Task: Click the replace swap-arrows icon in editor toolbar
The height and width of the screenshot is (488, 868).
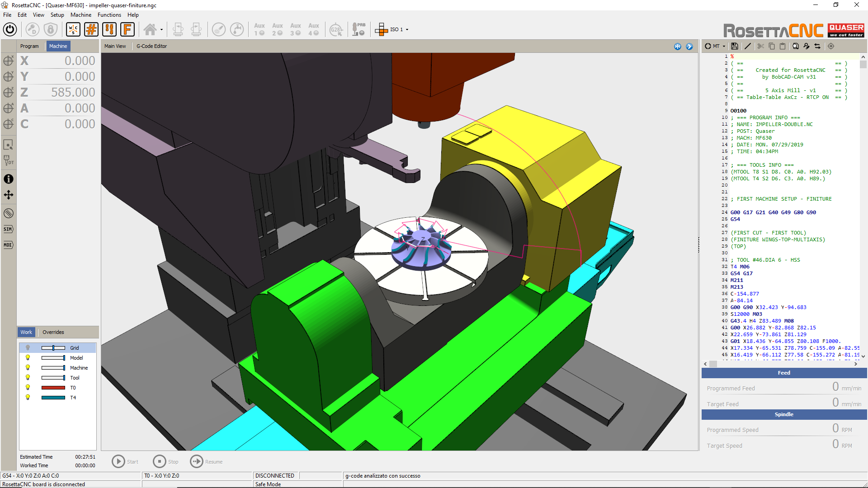Action: pos(817,46)
